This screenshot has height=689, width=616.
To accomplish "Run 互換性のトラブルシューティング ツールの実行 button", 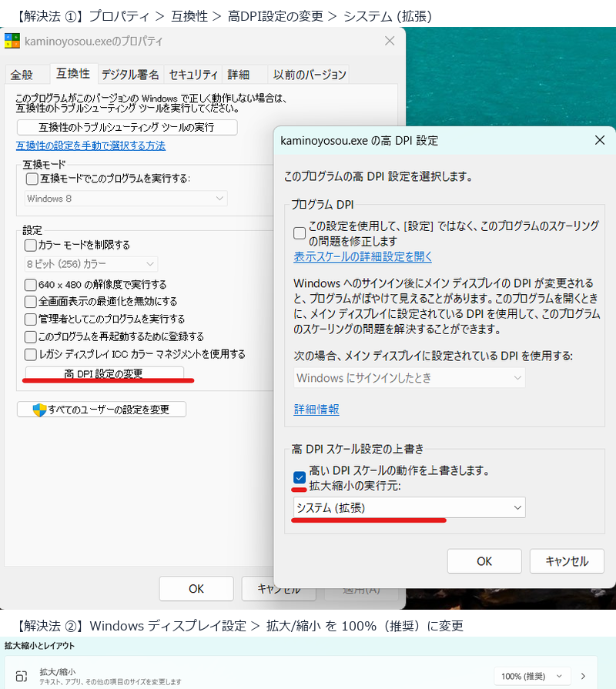I will [x=127, y=128].
